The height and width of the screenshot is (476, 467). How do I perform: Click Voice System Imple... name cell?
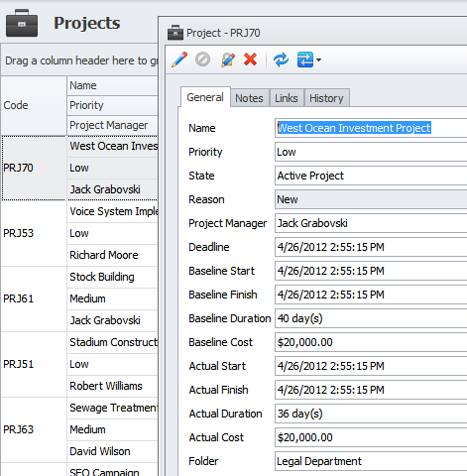click(112, 211)
